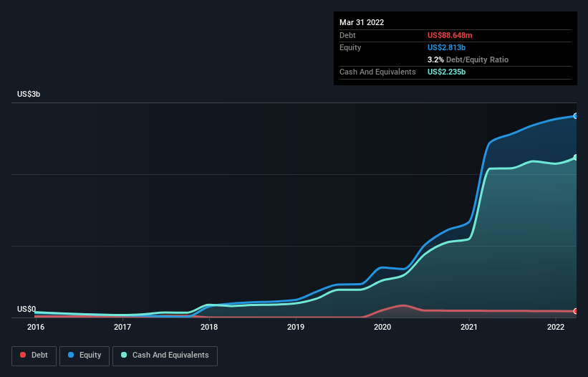Click the blue Equity legend dot
This screenshot has height=377, width=588.
click(x=71, y=355)
